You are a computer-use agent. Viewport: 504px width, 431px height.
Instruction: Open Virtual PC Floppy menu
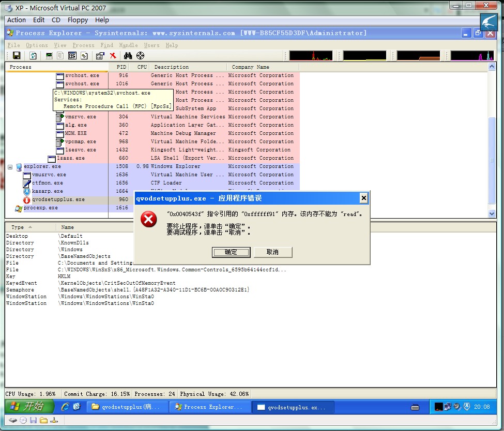pos(78,20)
